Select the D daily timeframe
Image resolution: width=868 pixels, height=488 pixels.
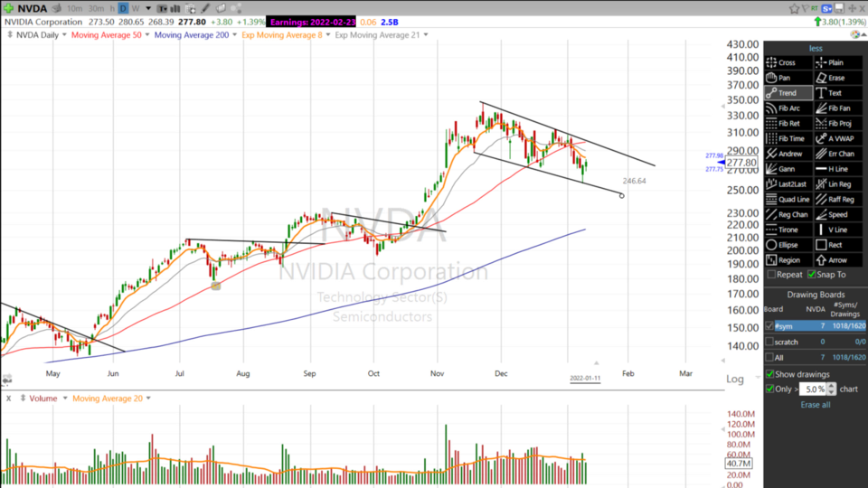pos(123,8)
